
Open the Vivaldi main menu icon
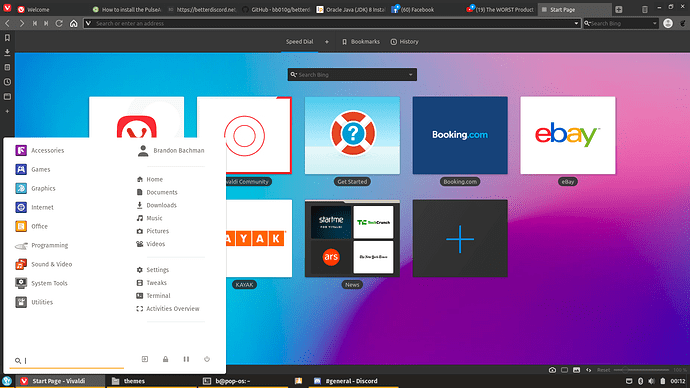[x=7, y=8]
